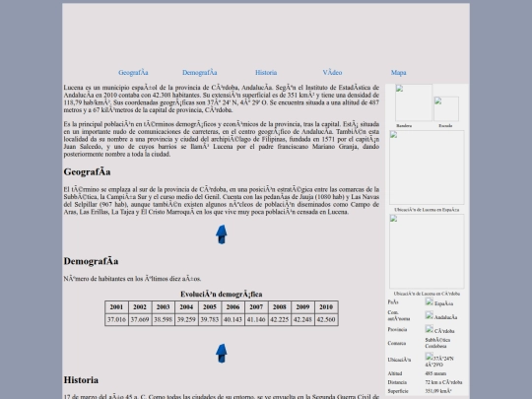This screenshot has width=532, height=399.
Task: Click population value 42.225
Action: pos(280,319)
